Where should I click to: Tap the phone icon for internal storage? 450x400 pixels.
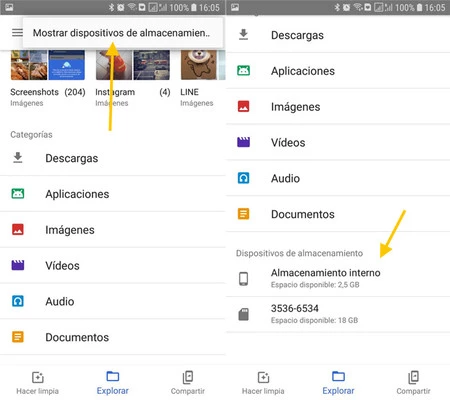coord(244,279)
